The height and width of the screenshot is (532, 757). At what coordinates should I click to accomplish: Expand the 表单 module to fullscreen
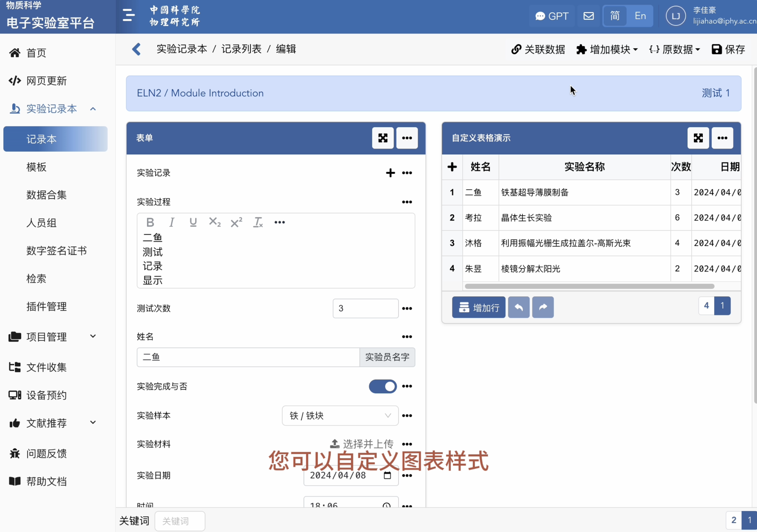coord(383,138)
